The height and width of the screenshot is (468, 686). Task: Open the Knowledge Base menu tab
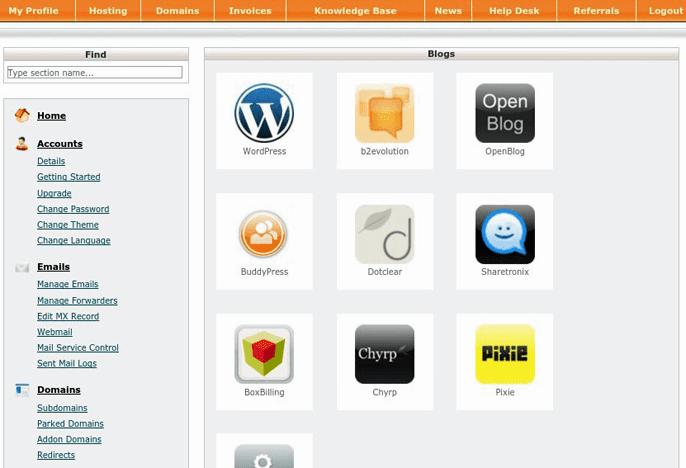(x=355, y=10)
